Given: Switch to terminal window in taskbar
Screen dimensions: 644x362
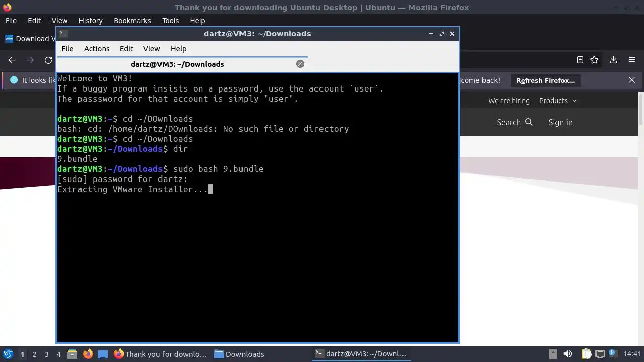Looking at the screenshot, I should (x=361, y=354).
